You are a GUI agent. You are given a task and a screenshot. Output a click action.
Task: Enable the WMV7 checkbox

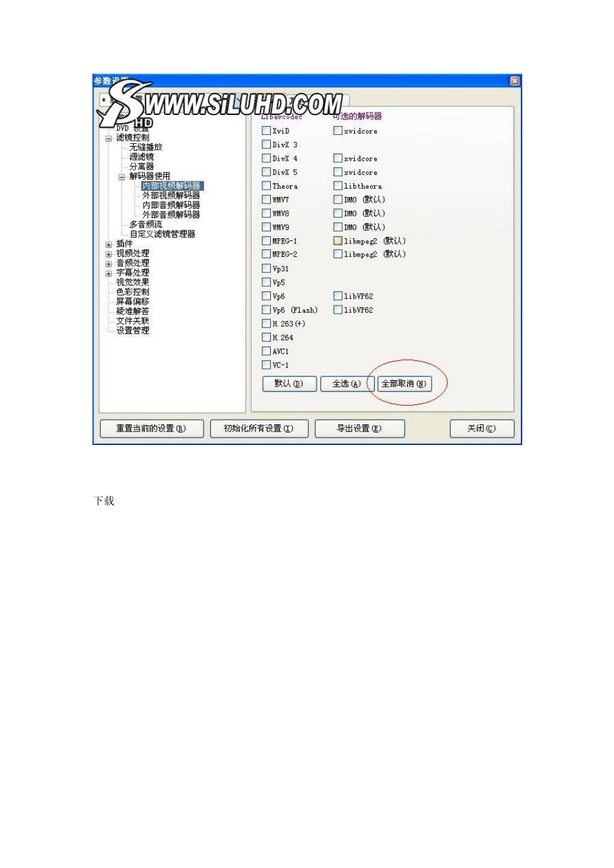[x=266, y=200]
